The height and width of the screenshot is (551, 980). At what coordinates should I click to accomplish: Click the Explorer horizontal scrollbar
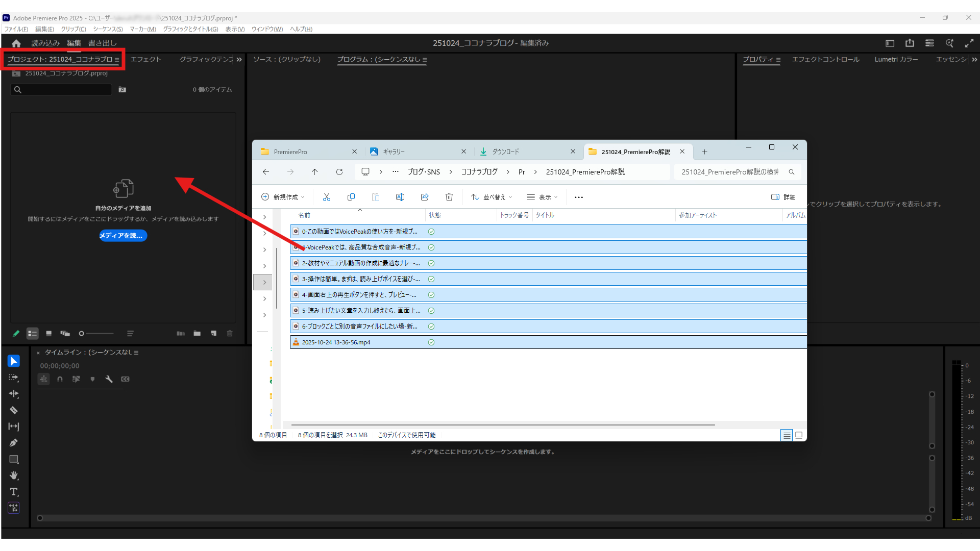point(503,424)
